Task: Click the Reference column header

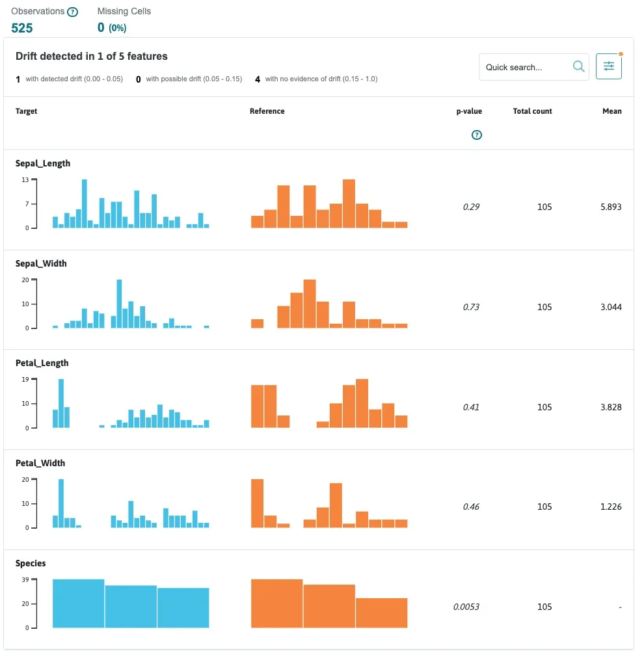Action: click(x=267, y=111)
